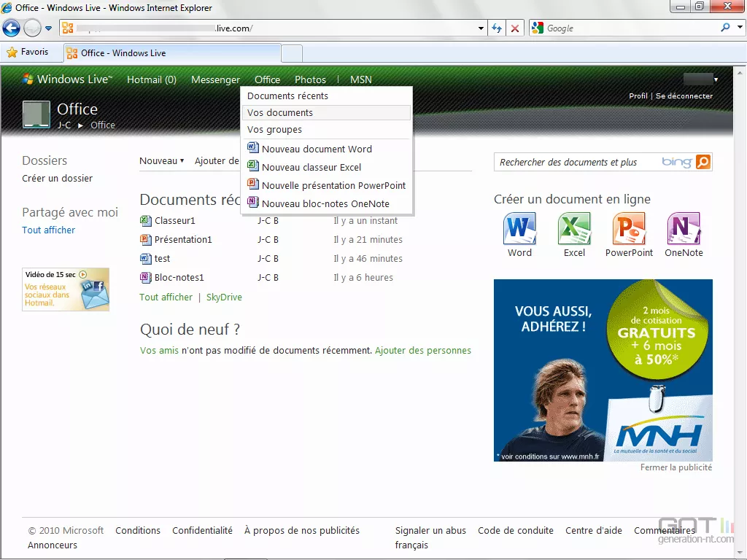The width and height of the screenshot is (747, 560).
Task: Expand the address bar history dropdown
Action: tap(481, 28)
